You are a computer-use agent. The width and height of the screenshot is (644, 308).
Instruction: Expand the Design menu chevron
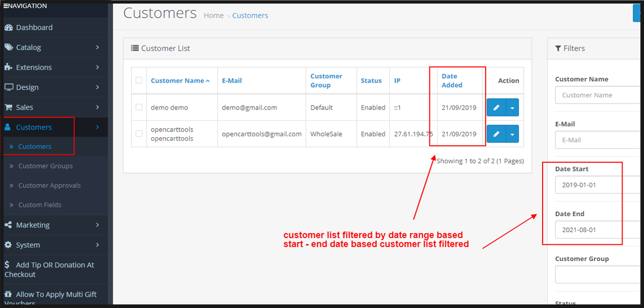[97, 87]
